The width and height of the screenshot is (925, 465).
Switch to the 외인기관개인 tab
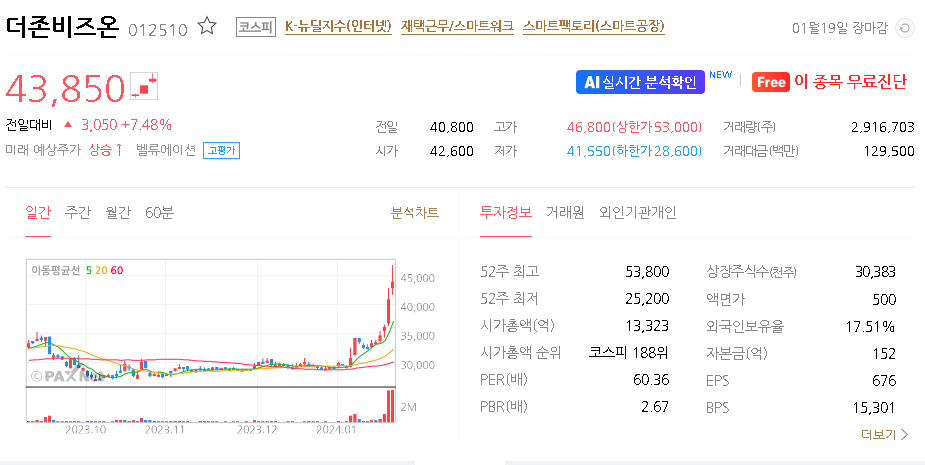point(637,212)
